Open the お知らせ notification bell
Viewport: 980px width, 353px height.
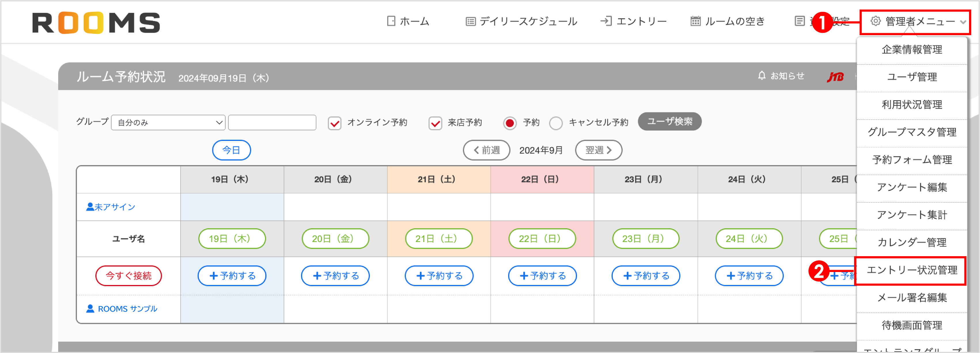(x=761, y=76)
